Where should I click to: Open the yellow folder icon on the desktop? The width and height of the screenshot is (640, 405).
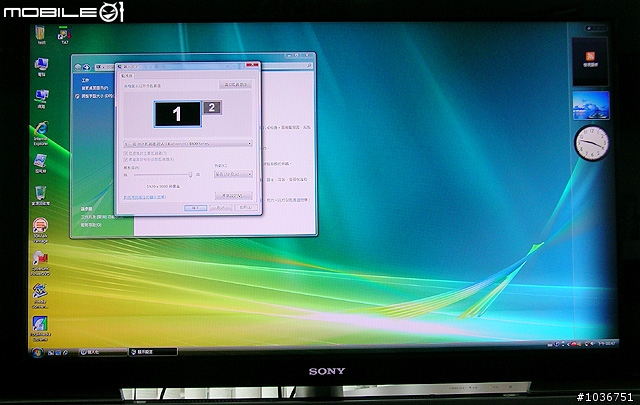tap(40, 35)
